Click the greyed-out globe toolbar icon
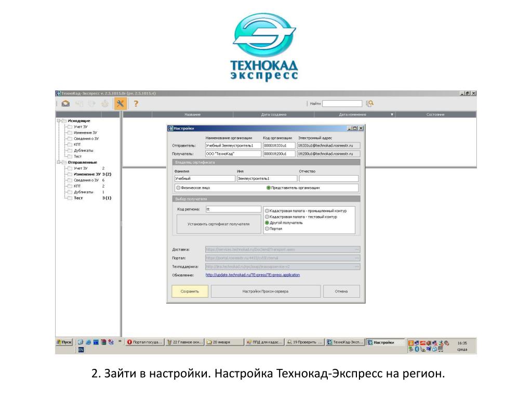The width and height of the screenshot is (532, 399). [105, 104]
